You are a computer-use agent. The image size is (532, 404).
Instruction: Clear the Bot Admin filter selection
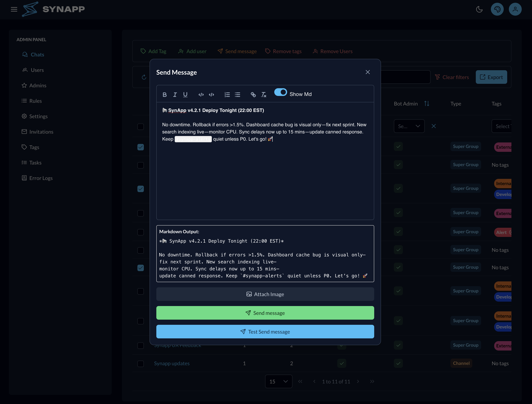[433, 126]
